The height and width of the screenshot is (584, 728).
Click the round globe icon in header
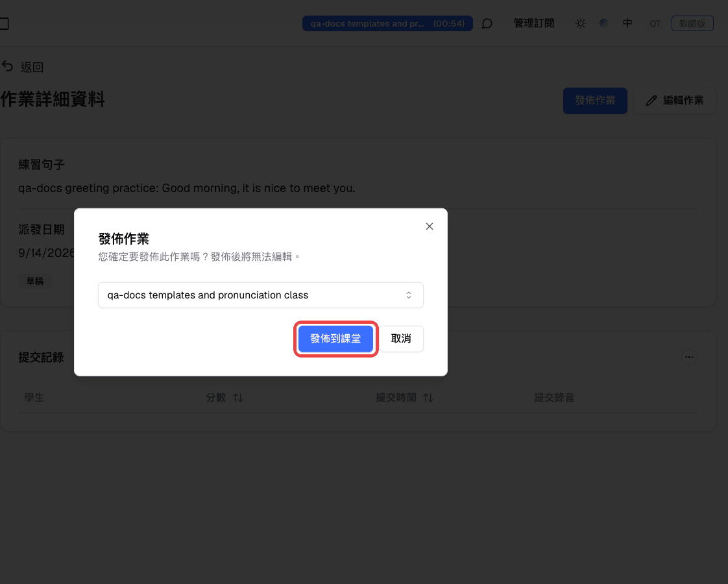pyautogui.click(x=603, y=23)
